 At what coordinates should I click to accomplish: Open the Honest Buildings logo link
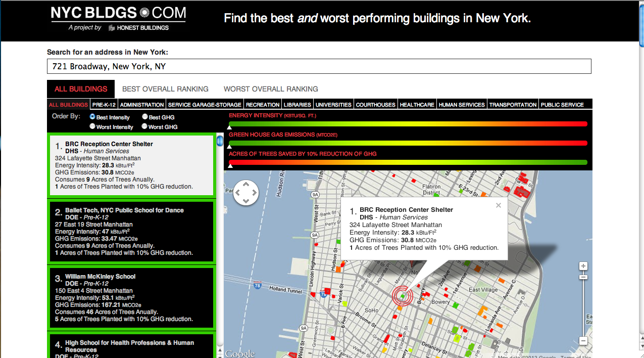tap(138, 28)
